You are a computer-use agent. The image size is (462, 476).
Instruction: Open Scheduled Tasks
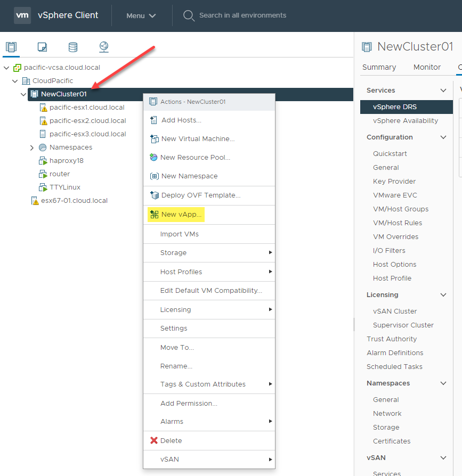click(394, 367)
